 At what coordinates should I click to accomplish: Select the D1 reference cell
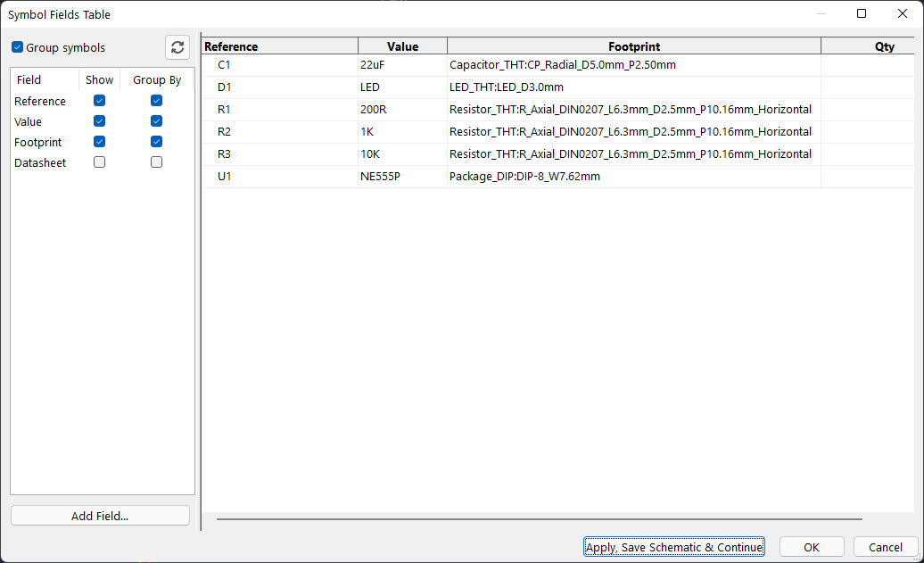(x=280, y=87)
